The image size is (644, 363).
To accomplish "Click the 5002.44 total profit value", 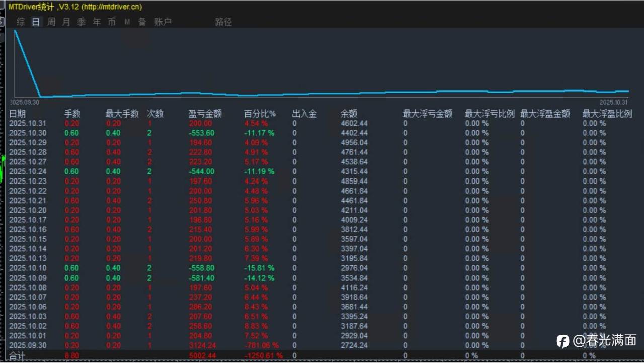I will pyautogui.click(x=202, y=356).
